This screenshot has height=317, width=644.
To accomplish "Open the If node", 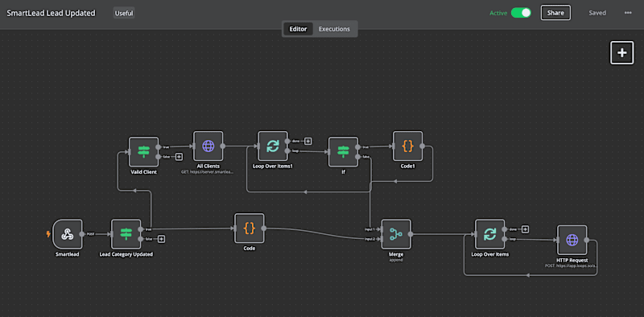I will [x=343, y=152].
